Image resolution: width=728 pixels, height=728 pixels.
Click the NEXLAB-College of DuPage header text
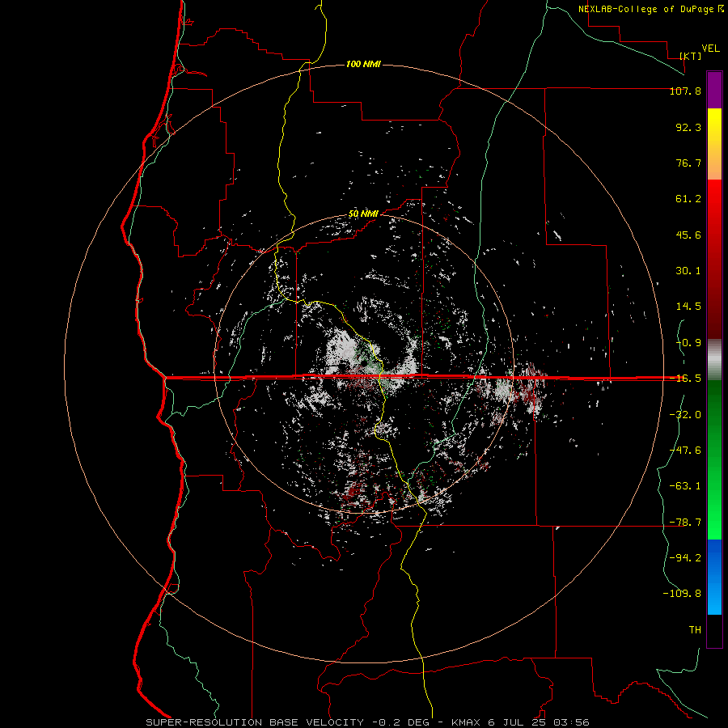[645, 9]
